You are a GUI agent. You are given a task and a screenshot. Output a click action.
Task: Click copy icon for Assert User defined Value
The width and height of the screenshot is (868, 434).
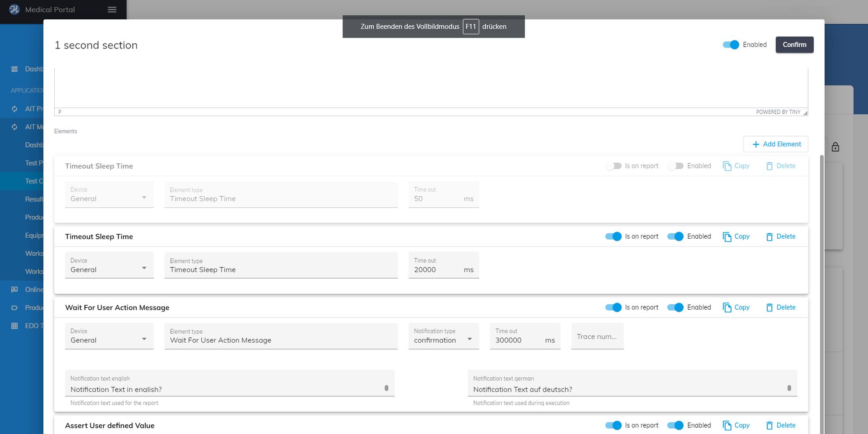tap(727, 425)
